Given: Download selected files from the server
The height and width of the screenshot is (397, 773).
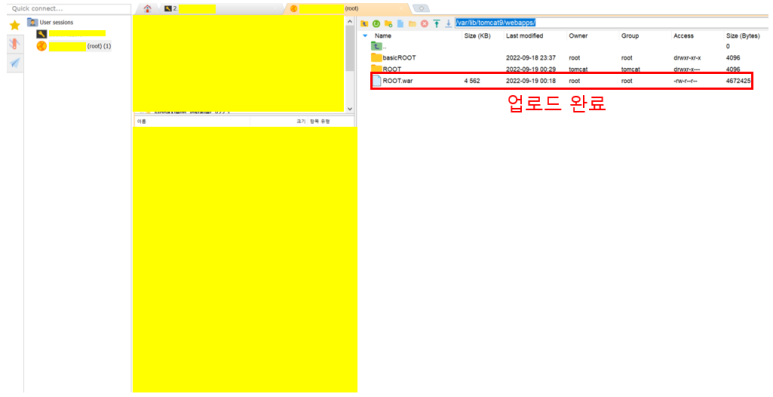Looking at the screenshot, I should tap(448, 23).
